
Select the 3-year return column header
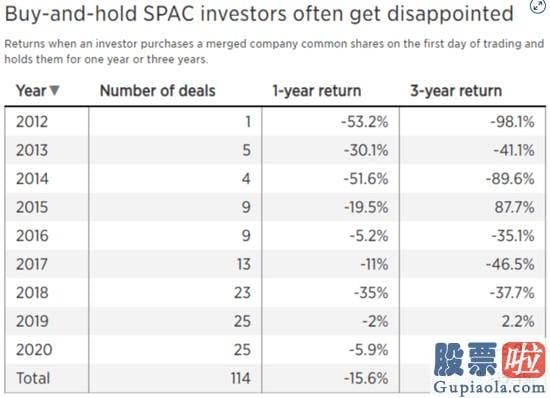(456, 91)
